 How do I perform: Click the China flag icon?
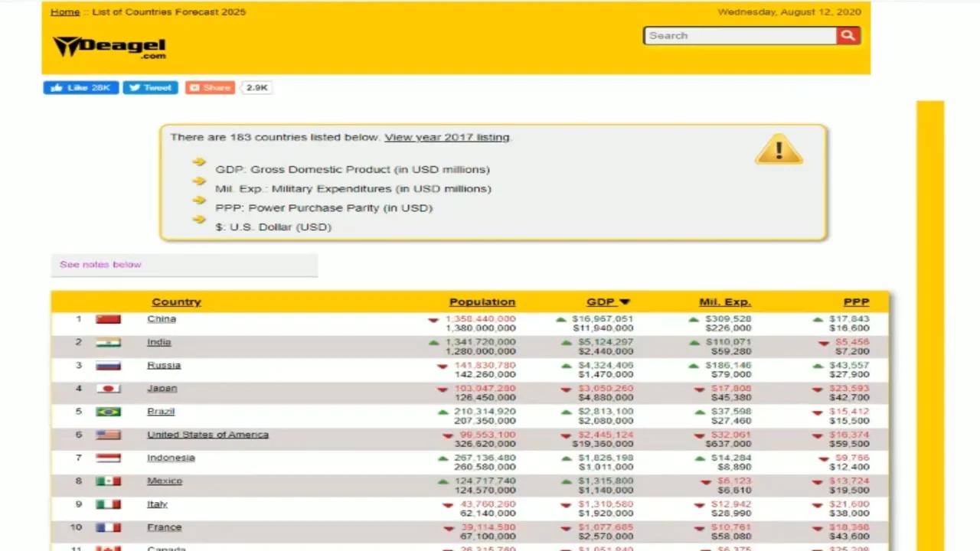tap(108, 319)
